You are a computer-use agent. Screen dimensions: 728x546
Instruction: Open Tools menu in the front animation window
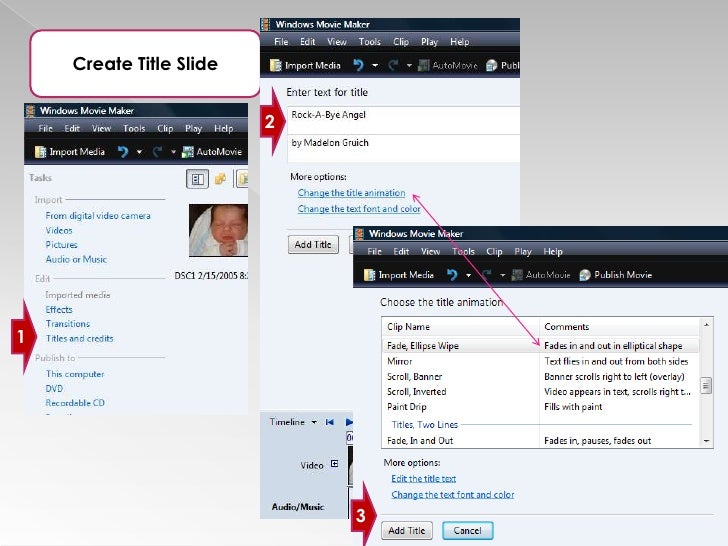point(463,252)
